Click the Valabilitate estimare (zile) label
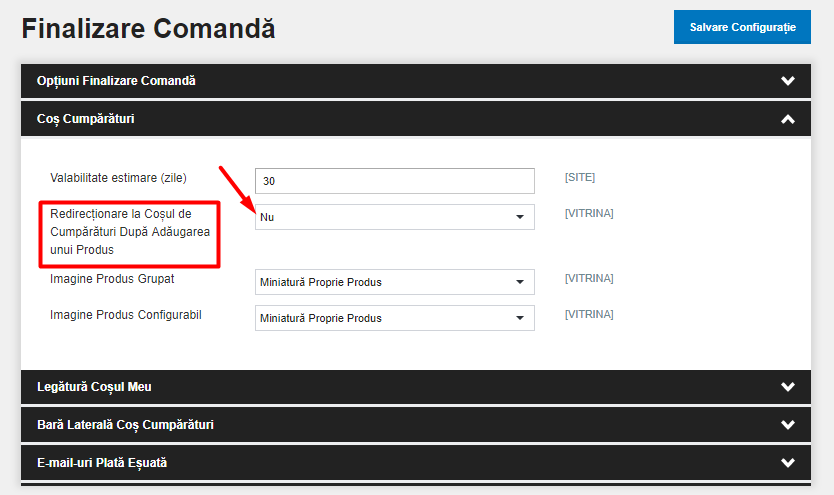This screenshot has height=495, width=834. tap(118, 178)
